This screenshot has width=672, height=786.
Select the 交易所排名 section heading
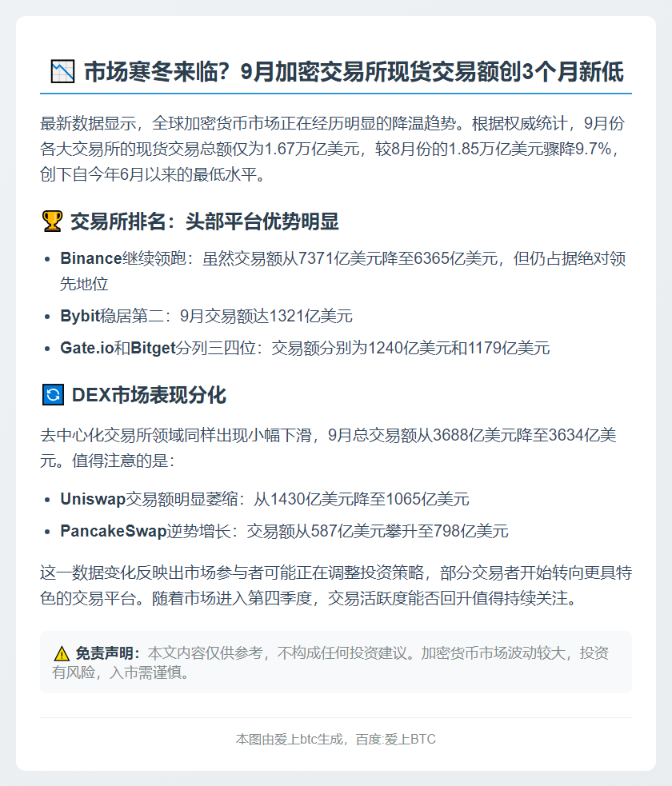pyautogui.click(x=205, y=221)
